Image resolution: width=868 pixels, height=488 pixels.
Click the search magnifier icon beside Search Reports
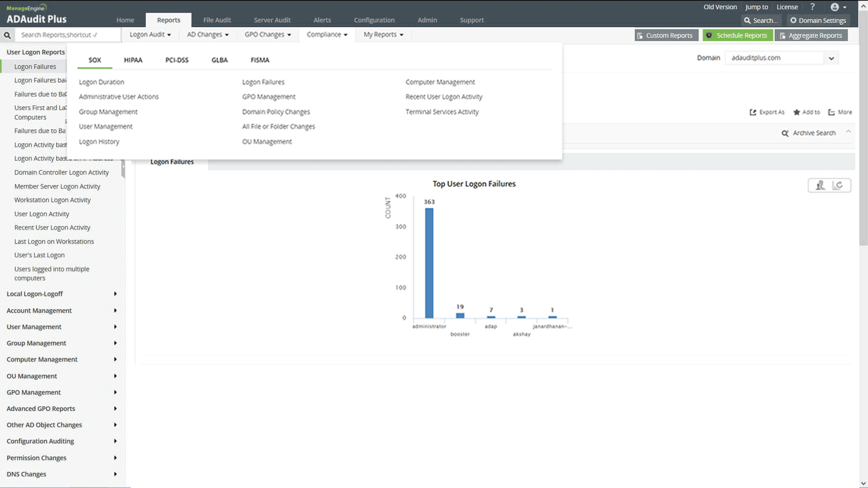point(8,35)
